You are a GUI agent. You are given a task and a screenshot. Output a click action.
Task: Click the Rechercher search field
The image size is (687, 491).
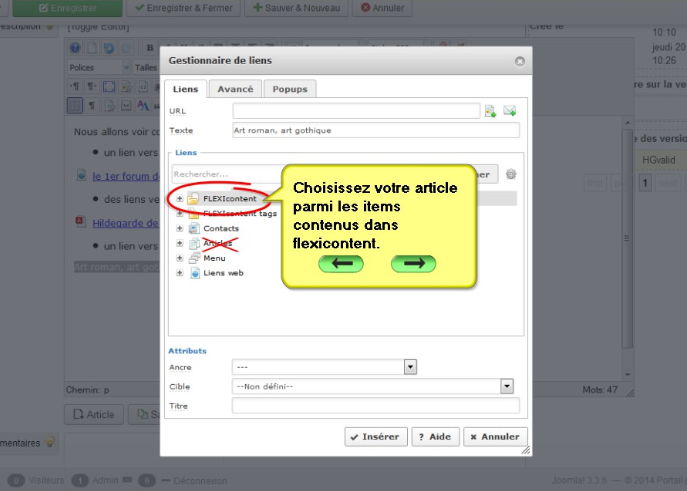[227, 174]
